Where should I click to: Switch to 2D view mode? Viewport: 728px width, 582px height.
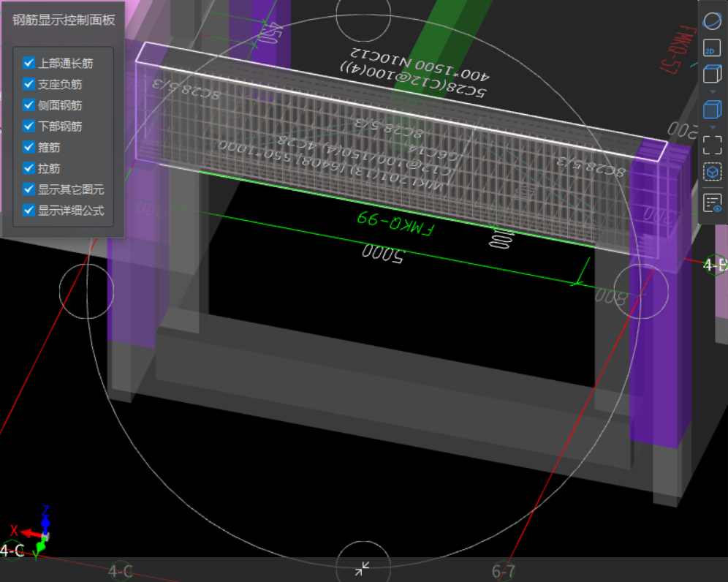point(712,48)
